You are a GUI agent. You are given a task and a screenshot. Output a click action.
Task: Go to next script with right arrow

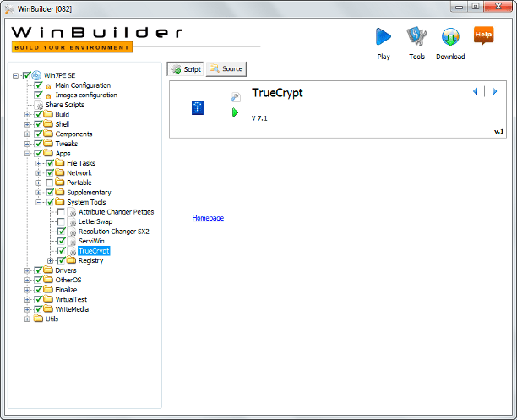494,91
